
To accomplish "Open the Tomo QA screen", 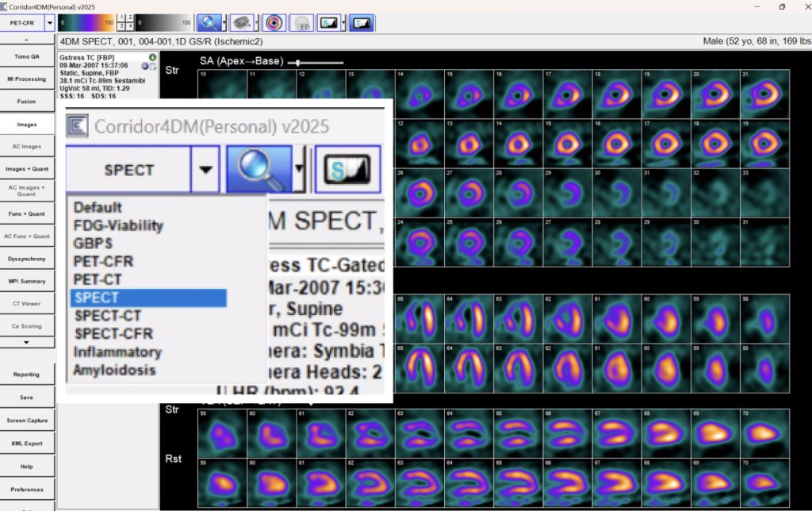I will (x=27, y=57).
